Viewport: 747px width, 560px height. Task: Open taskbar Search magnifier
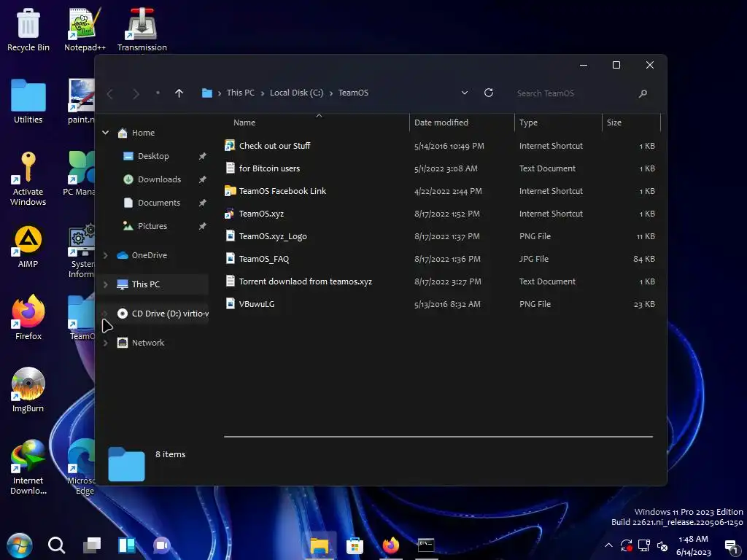click(56, 545)
